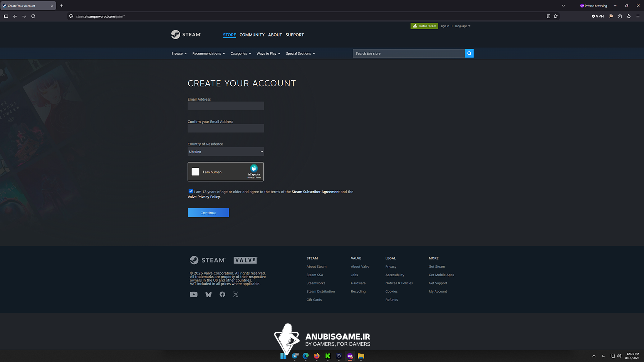Image resolution: width=644 pixels, height=362 pixels.
Task: Reload the page with the refresh icon
Action: pos(33,16)
